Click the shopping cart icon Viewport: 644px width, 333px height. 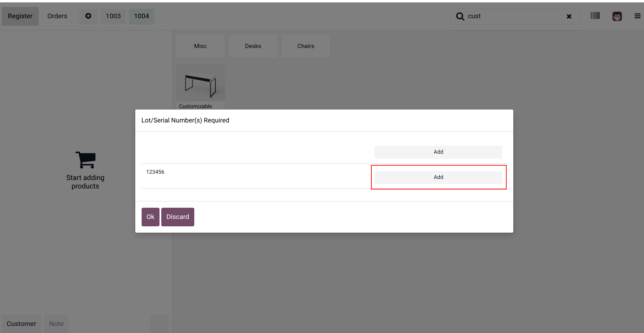click(x=85, y=160)
